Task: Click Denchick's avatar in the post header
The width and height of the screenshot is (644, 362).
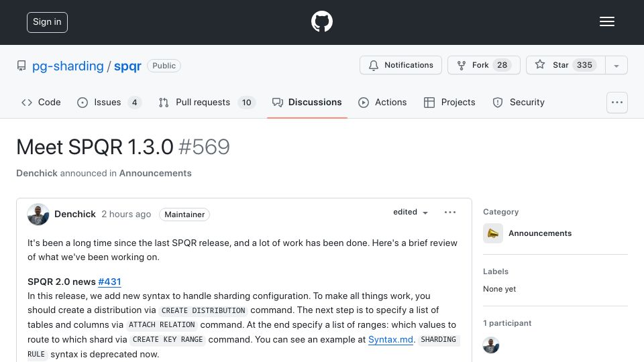Action: pos(38,215)
